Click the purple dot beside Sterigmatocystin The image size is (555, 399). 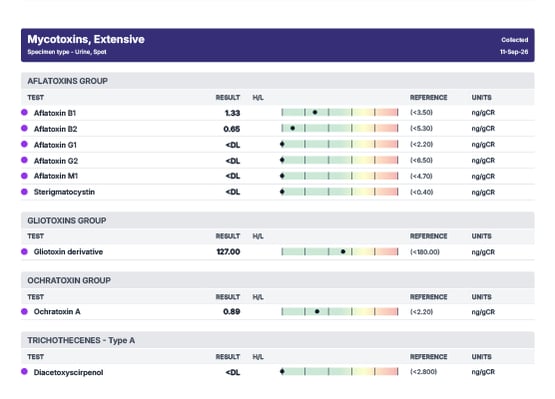click(24, 192)
